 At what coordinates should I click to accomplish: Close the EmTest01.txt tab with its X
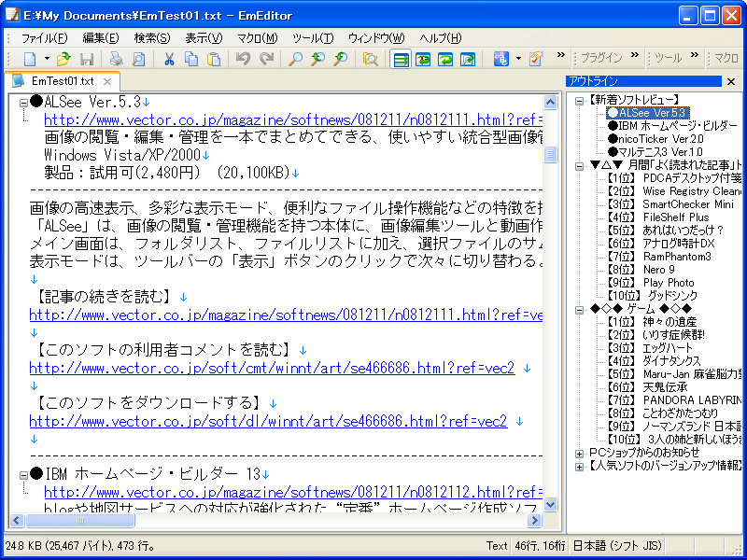107,81
